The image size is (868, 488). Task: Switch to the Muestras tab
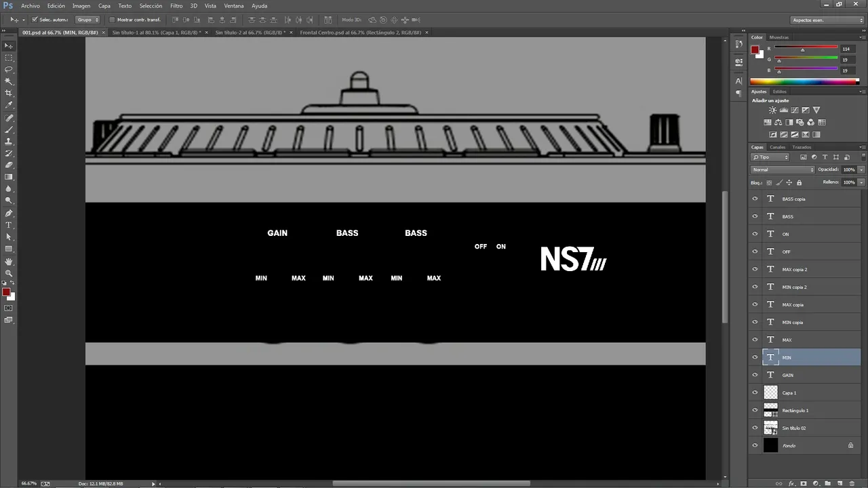[x=778, y=37]
